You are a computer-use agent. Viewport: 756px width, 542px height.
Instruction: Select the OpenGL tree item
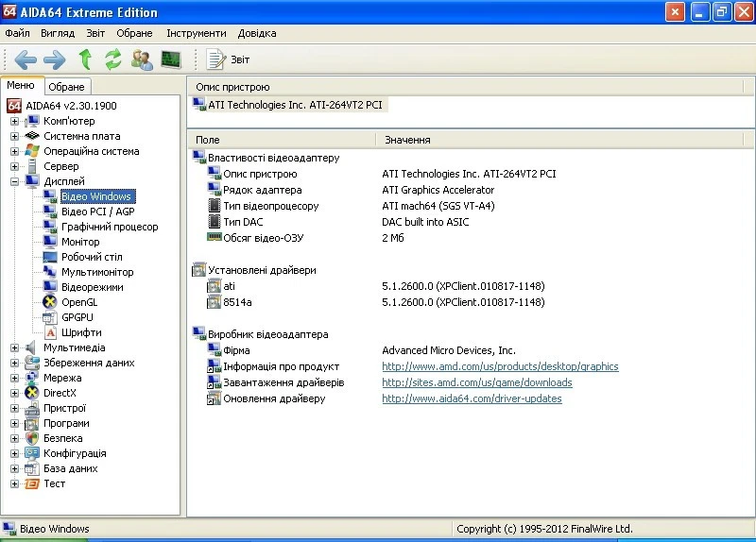pyautogui.click(x=78, y=302)
